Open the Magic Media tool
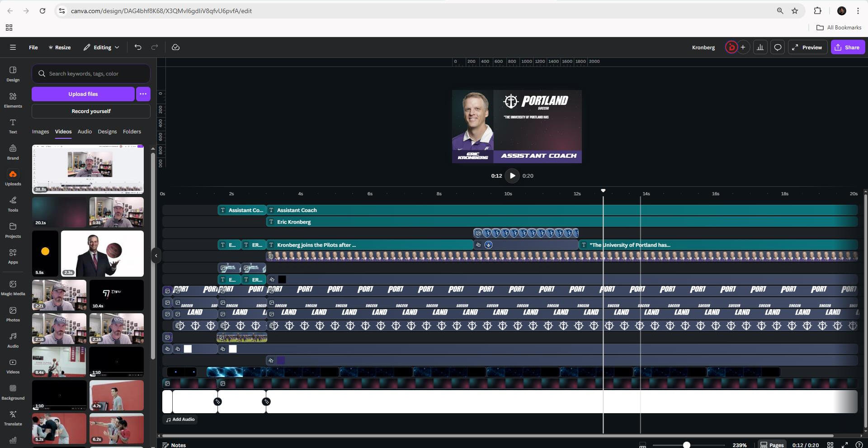The width and height of the screenshot is (868, 448). [13, 288]
